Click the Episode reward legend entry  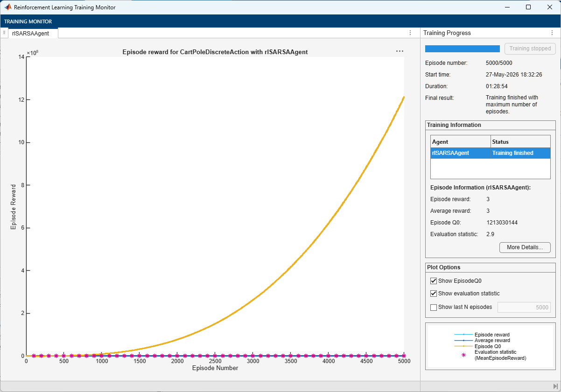(482, 335)
